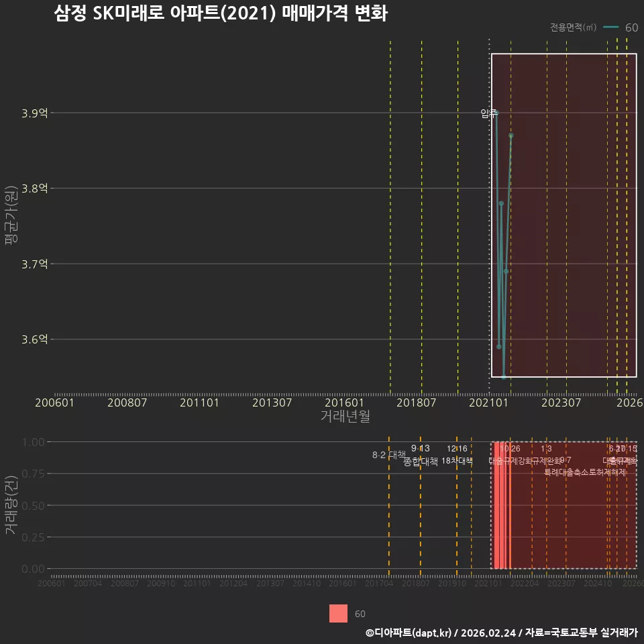Click the teal line legend swatch for 60
This screenshot has height=644, width=644.
tap(610, 27)
